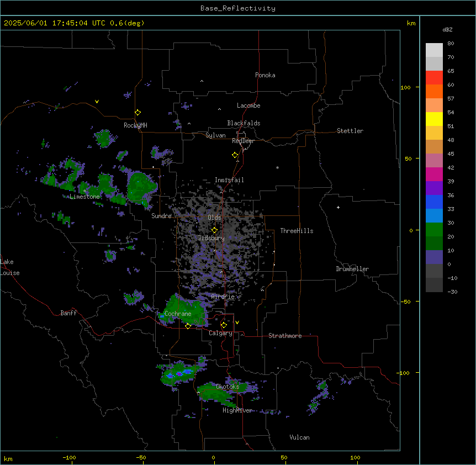Select the white 80 dBZ legend swatch
Screen dimensions: 476x465
point(434,50)
